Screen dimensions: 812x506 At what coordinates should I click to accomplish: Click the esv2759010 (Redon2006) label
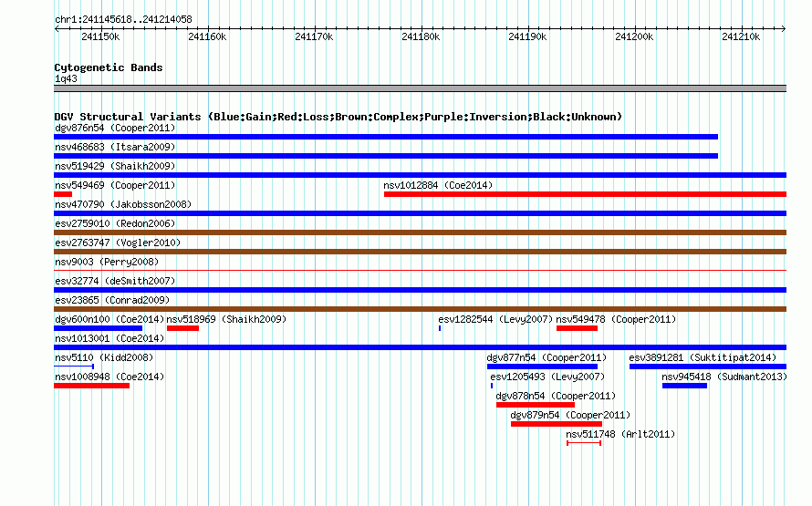tap(115, 223)
